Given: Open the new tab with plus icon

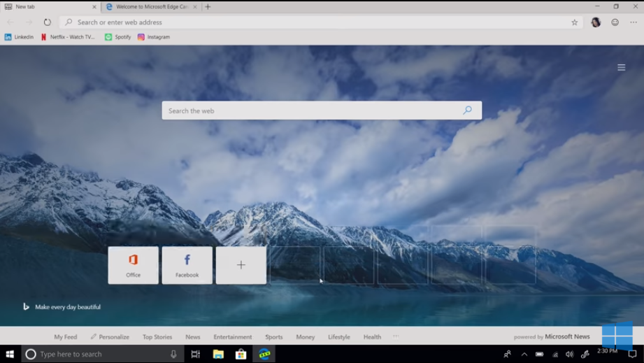Looking at the screenshot, I should tap(208, 7).
